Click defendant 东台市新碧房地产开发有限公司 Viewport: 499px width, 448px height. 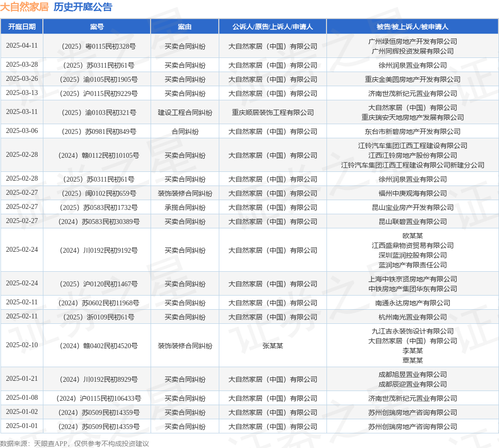pos(412,131)
